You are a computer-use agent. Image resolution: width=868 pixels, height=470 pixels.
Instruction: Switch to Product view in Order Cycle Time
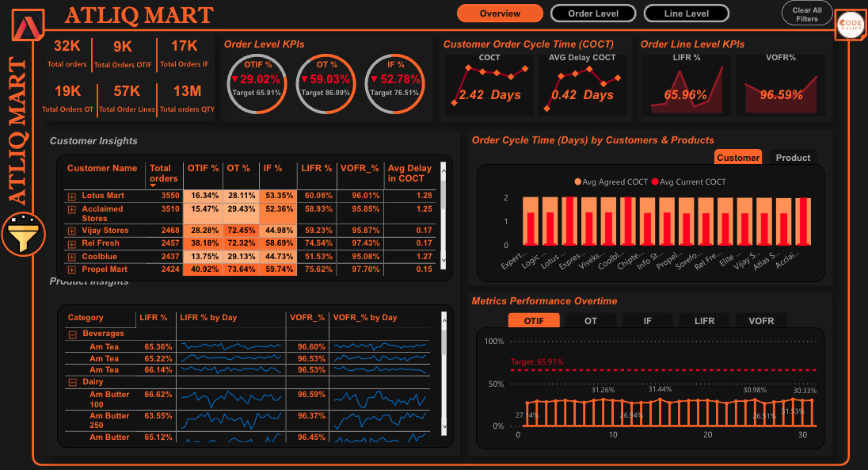pyautogui.click(x=792, y=158)
